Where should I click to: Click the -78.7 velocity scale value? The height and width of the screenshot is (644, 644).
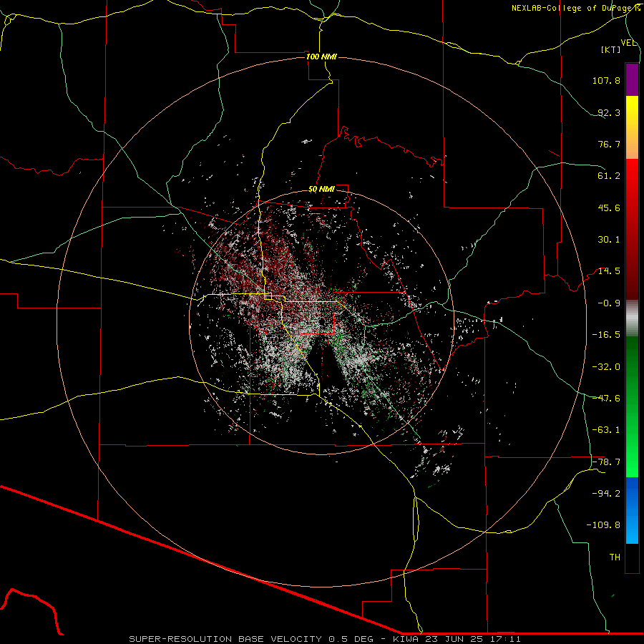point(606,462)
